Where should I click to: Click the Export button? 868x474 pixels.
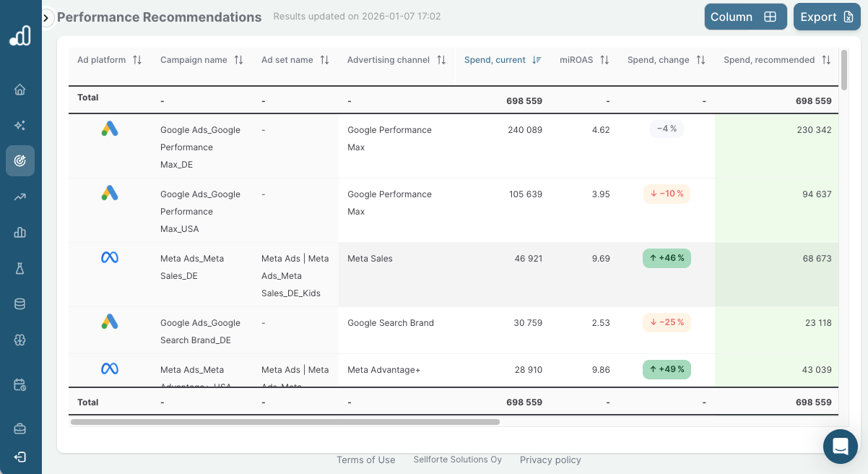(827, 16)
